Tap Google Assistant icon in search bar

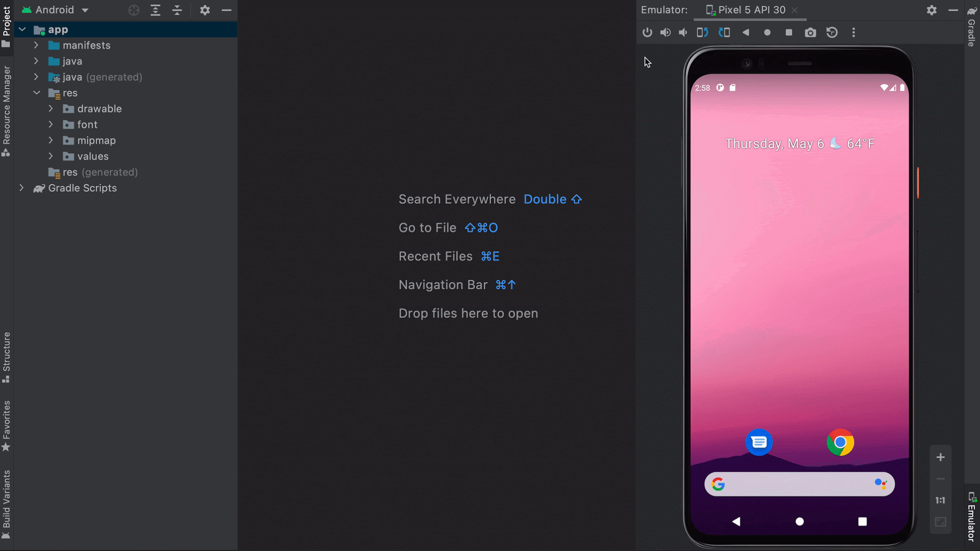point(880,484)
